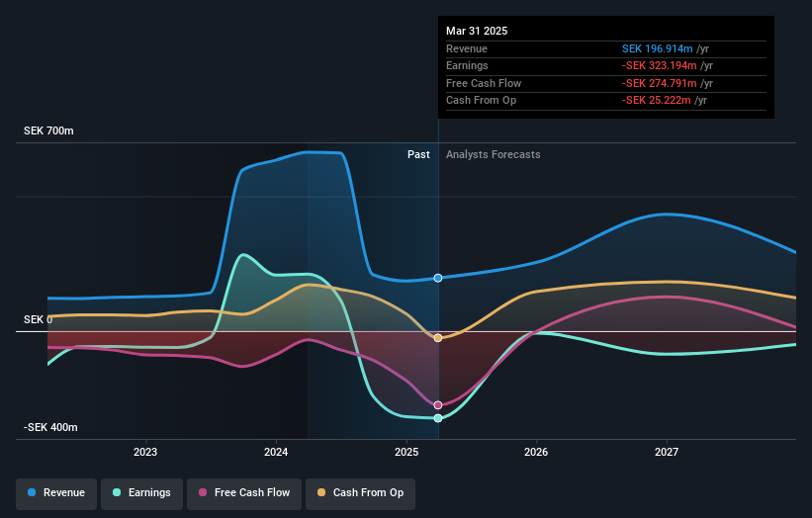The image size is (812, 518).
Task: Click the Earnings row label in tooltip
Action: (x=467, y=65)
